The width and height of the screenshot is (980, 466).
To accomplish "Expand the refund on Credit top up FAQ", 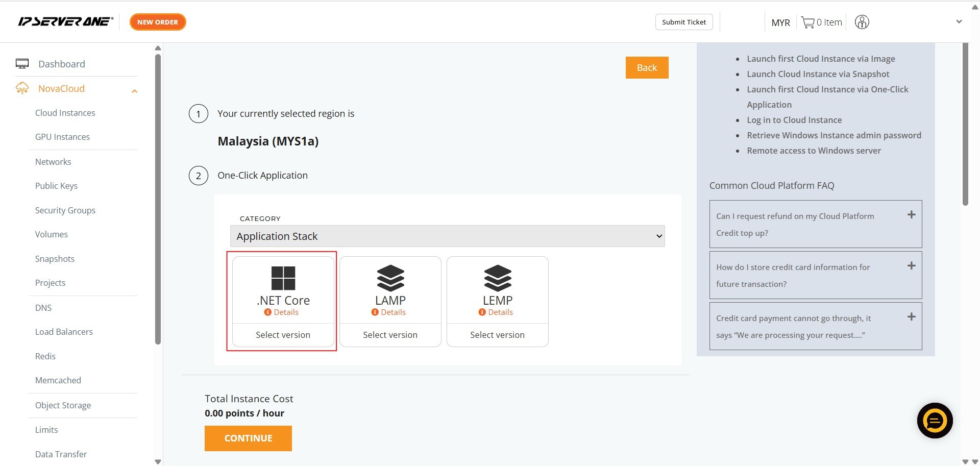I will (911, 215).
